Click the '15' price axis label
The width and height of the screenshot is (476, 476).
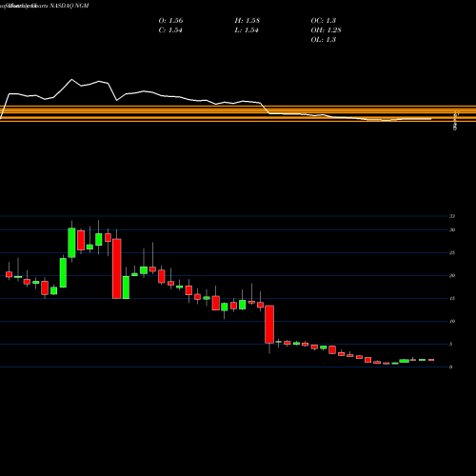(452, 298)
